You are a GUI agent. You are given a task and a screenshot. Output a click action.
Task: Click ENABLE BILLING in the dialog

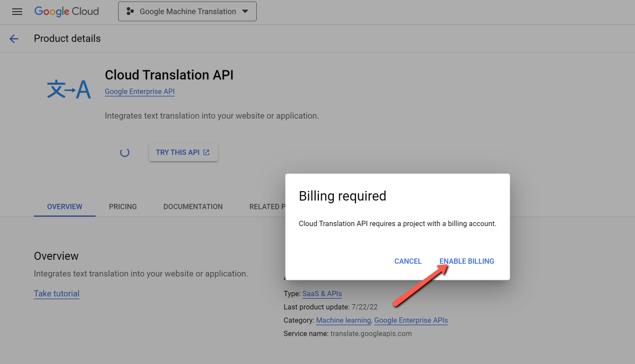[x=466, y=262]
